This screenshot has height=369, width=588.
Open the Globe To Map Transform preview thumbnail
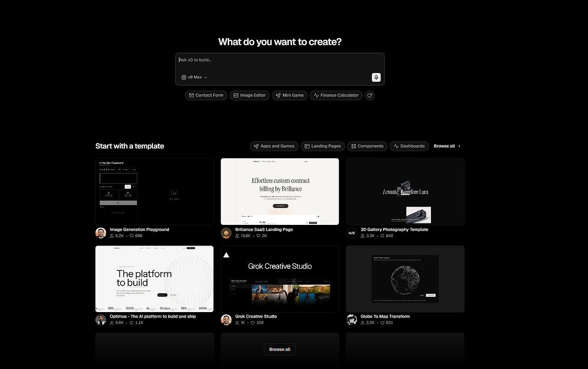pos(405,279)
